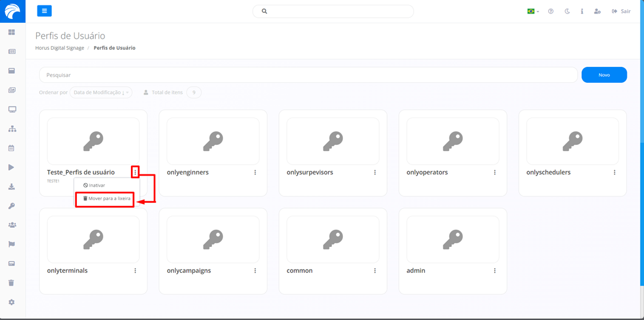The height and width of the screenshot is (320, 644).
Task: Open options menu for onlyschedulers
Action: (615, 173)
